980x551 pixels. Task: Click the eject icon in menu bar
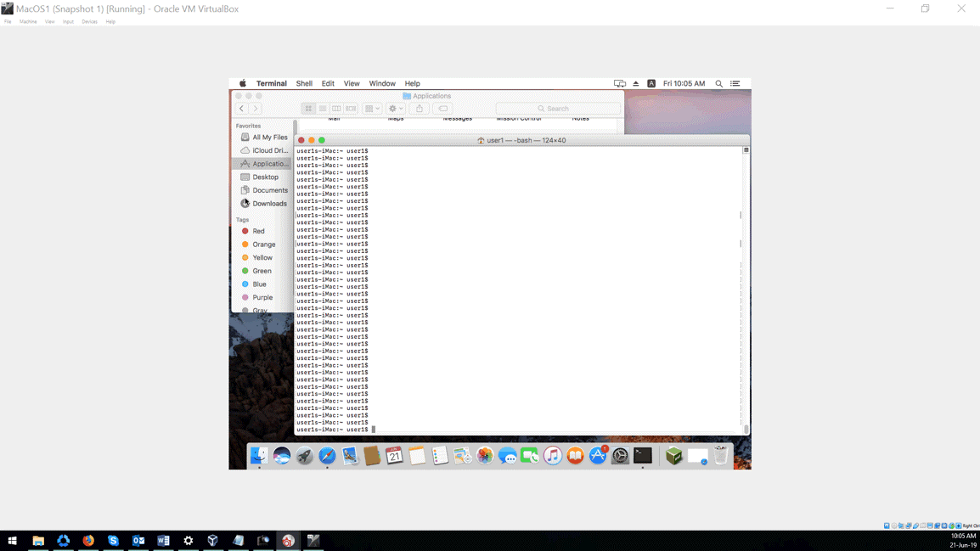point(635,83)
